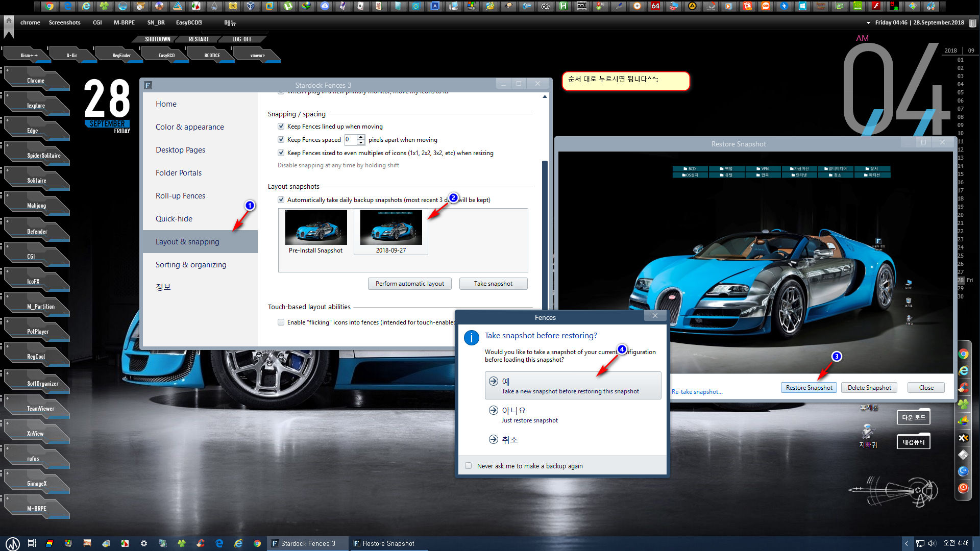Viewport: 980px width, 551px height.
Task: Open the 메뉴 menu in top bar
Action: (x=230, y=23)
